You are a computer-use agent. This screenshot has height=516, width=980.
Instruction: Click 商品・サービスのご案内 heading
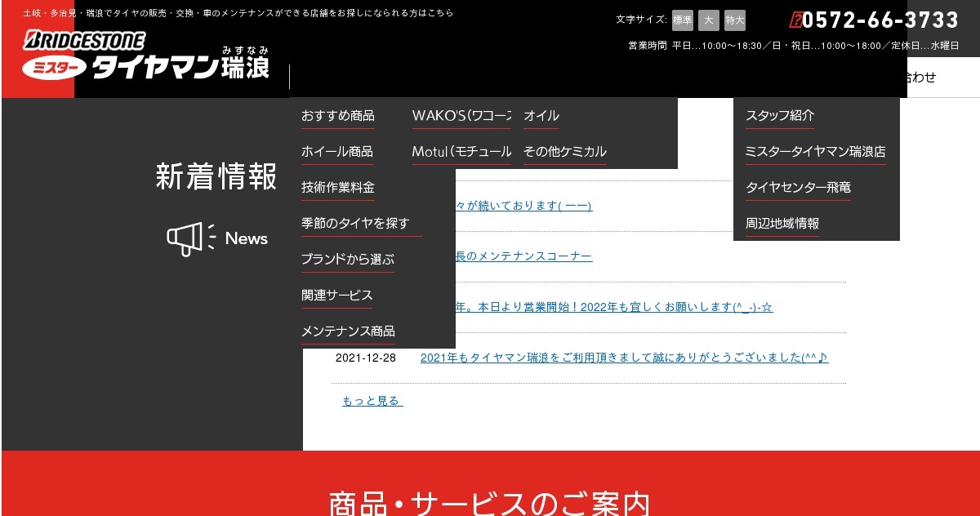[x=490, y=504]
